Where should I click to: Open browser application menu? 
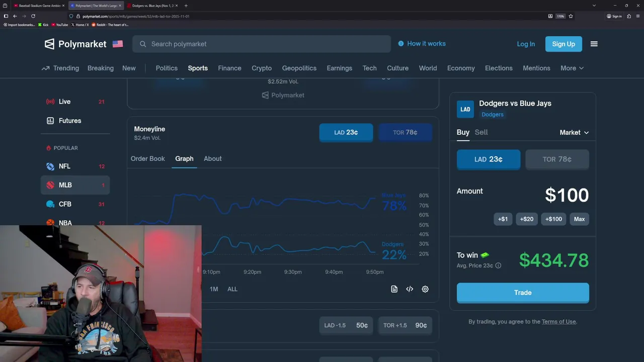tap(638, 16)
